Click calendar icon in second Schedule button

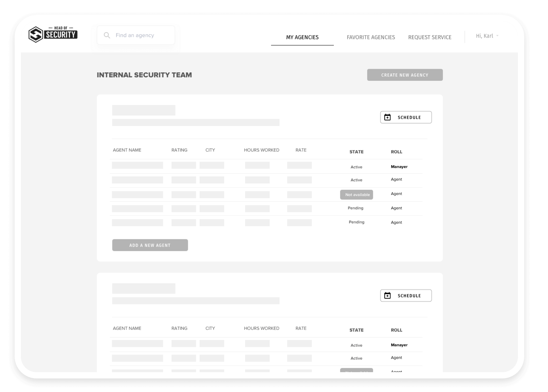pos(387,296)
